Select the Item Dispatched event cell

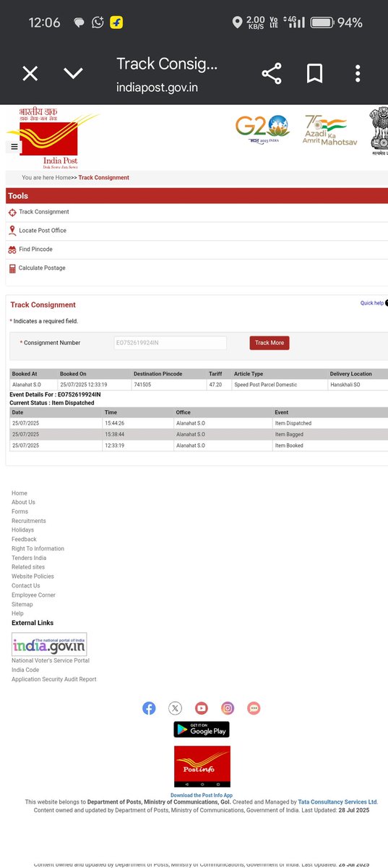point(330,423)
